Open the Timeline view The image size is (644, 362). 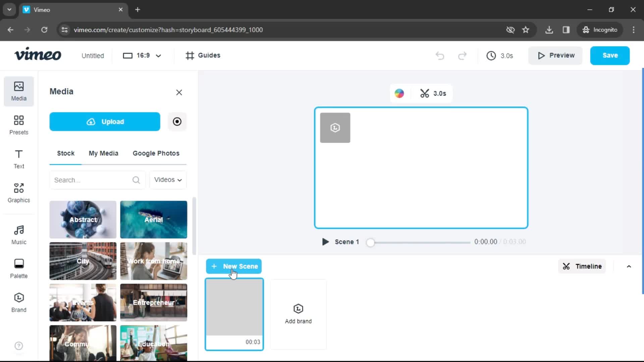pyautogui.click(x=582, y=266)
